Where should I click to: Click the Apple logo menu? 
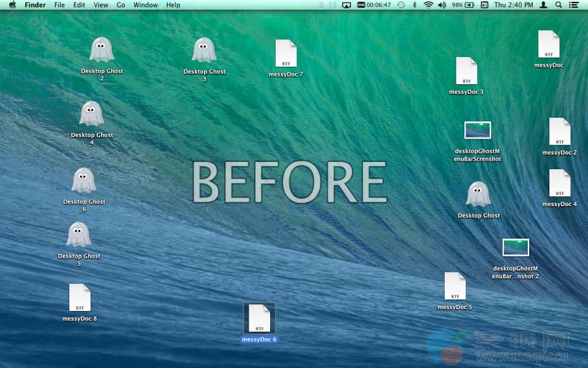click(x=12, y=5)
